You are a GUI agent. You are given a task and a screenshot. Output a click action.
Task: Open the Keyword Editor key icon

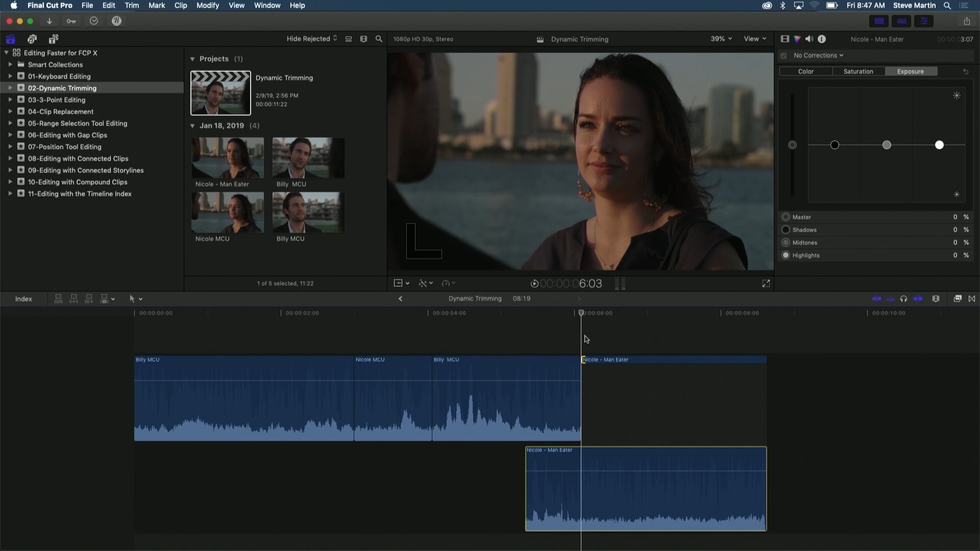click(x=71, y=21)
